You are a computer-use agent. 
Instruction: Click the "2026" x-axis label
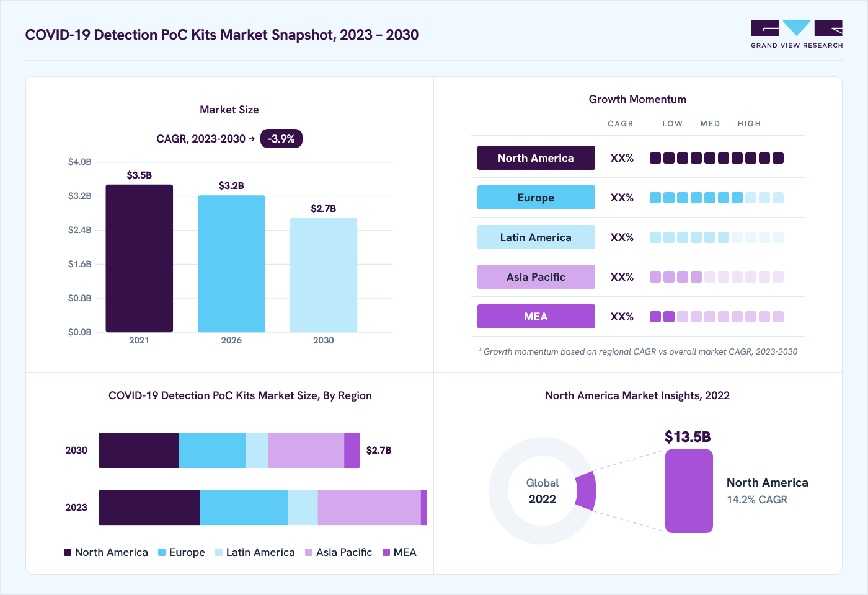pos(231,340)
